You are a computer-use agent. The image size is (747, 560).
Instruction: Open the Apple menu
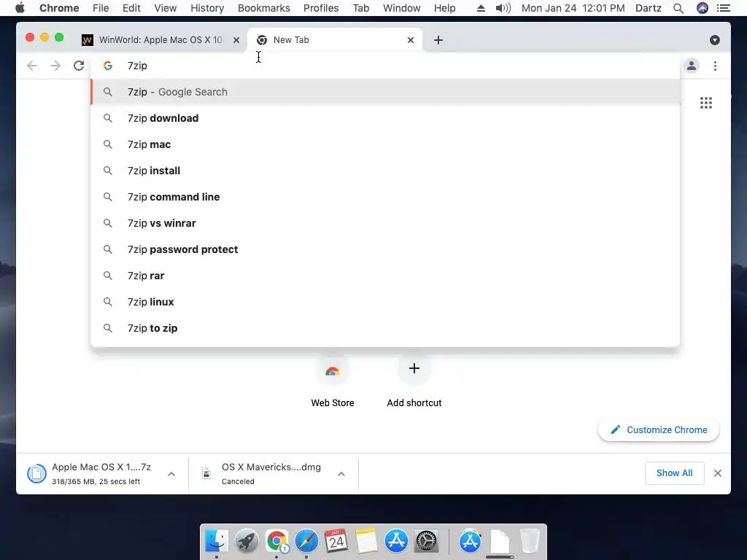(20, 8)
